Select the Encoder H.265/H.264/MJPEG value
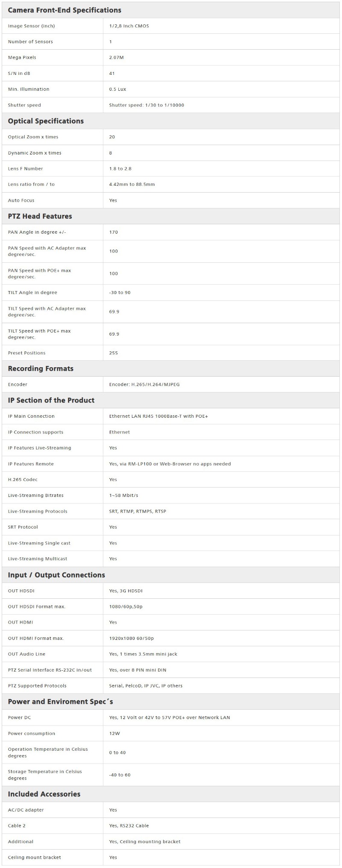This screenshot has height=868, width=342. coord(144,384)
